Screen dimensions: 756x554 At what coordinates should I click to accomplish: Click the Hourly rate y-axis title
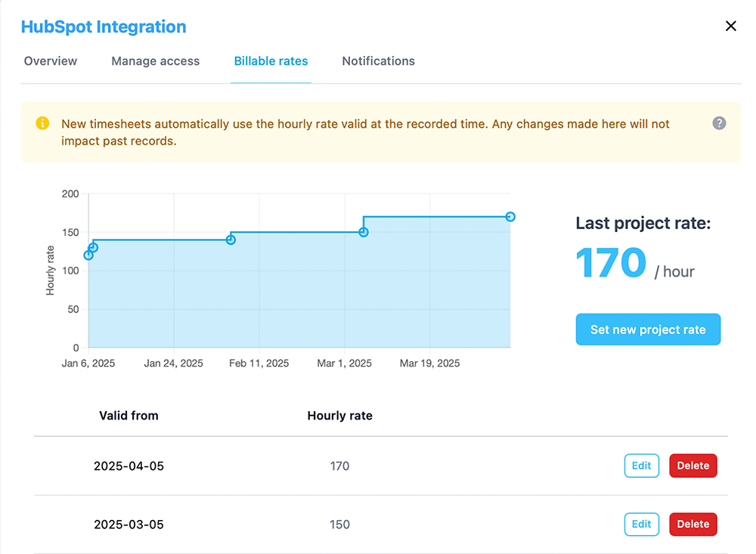click(x=50, y=271)
